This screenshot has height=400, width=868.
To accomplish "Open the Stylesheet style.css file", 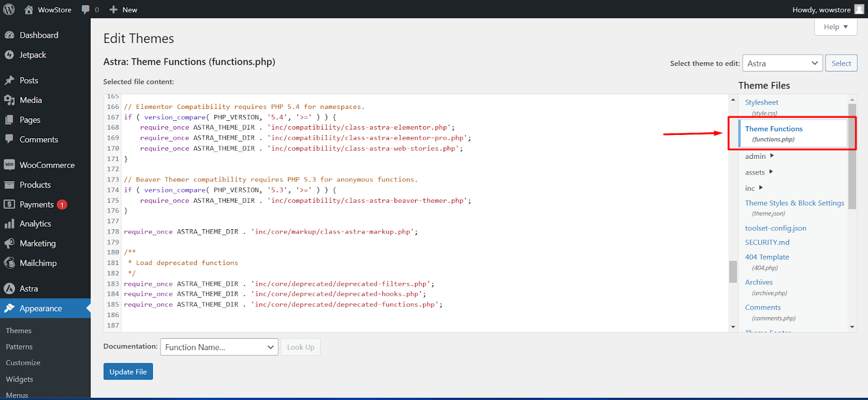I will click(x=762, y=107).
